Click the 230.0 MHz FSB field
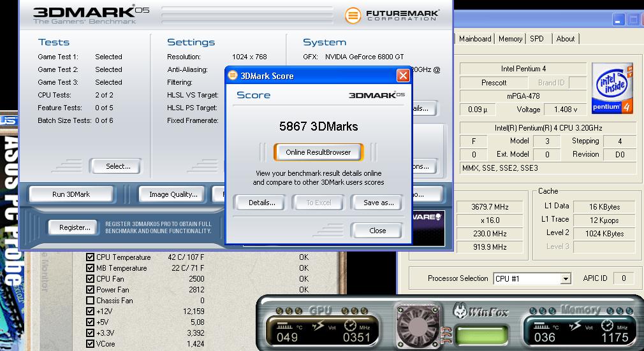Screen dimensions: 644x351 490,234
